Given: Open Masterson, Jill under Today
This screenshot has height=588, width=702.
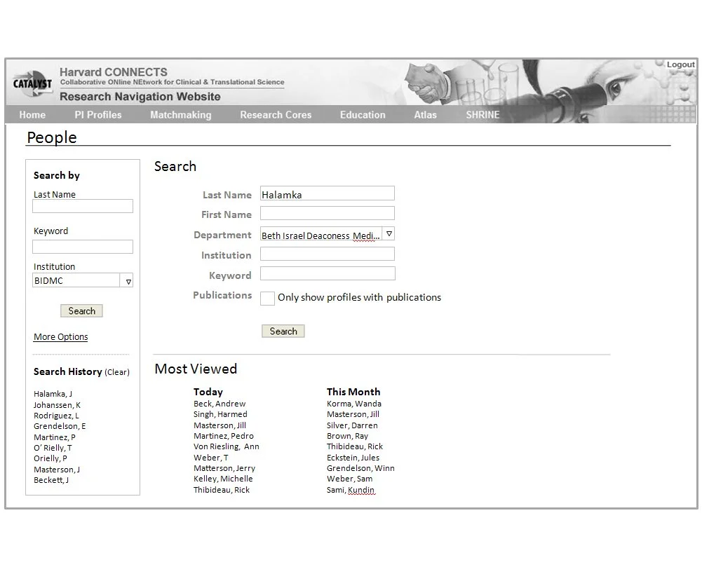Looking at the screenshot, I should [x=220, y=425].
